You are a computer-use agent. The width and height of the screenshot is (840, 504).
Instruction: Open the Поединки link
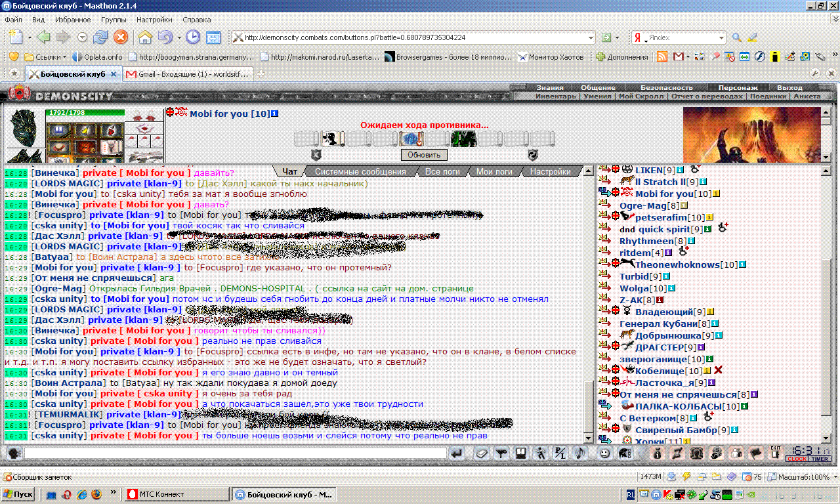(768, 96)
